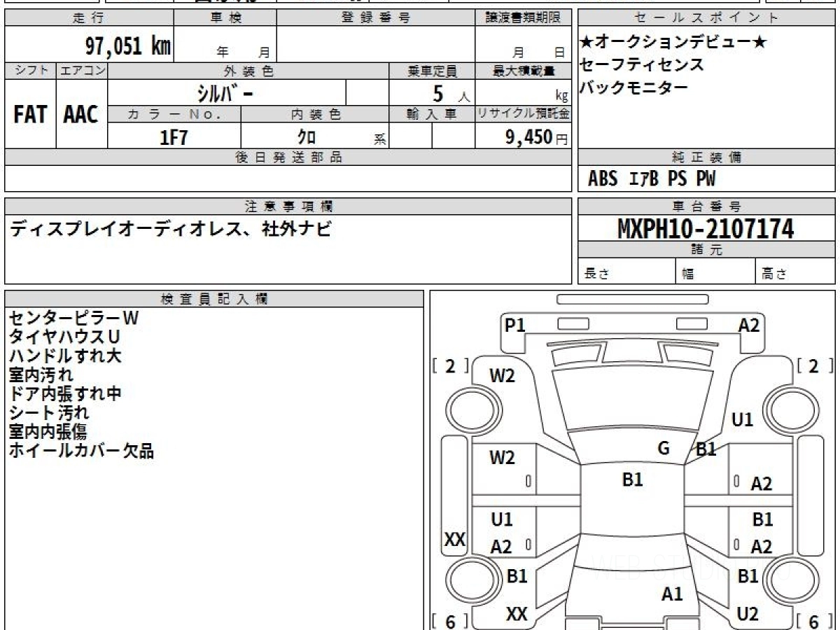Click the ★オークションデビュー★ line
840x630 pixels.
673,43
